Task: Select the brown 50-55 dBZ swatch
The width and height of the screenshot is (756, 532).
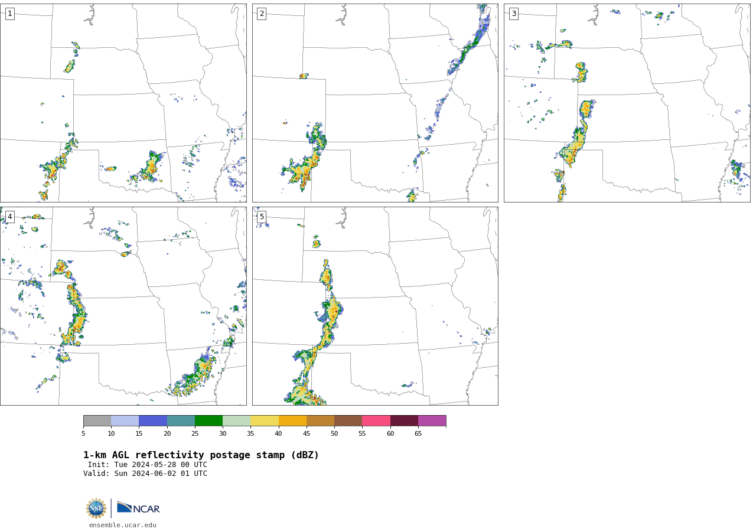Action: (x=348, y=421)
